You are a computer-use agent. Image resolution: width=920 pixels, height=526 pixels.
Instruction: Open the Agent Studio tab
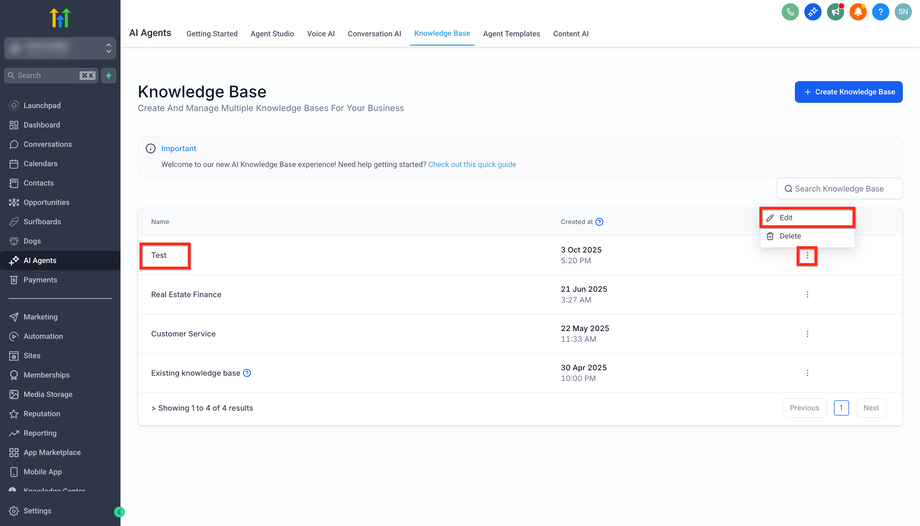point(272,34)
